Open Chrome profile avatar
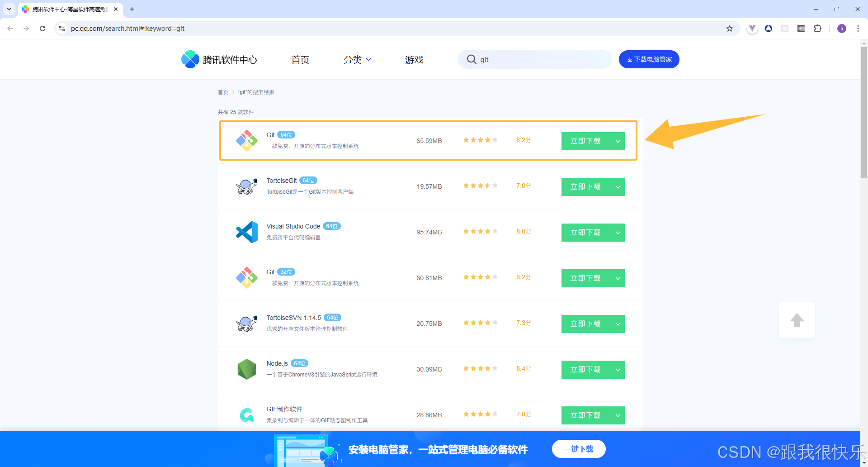The height and width of the screenshot is (467, 868). click(x=842, y=29)
